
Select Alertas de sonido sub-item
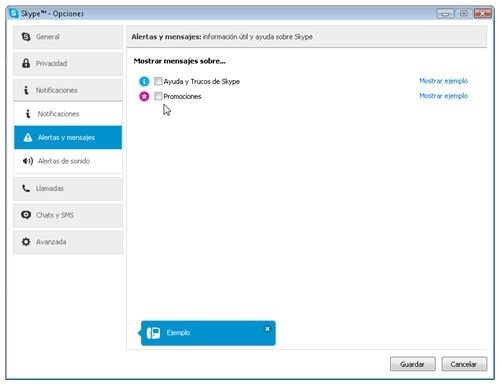click(68, 161)
